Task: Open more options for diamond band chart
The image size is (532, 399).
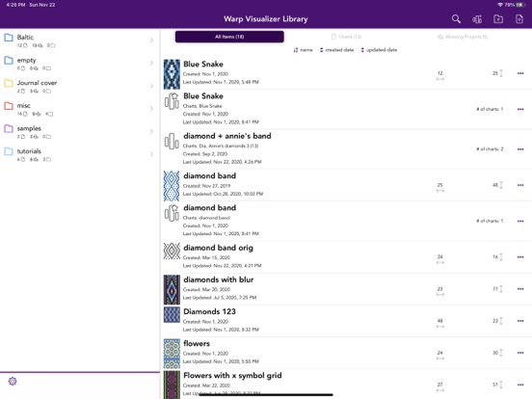Action: 520,185
